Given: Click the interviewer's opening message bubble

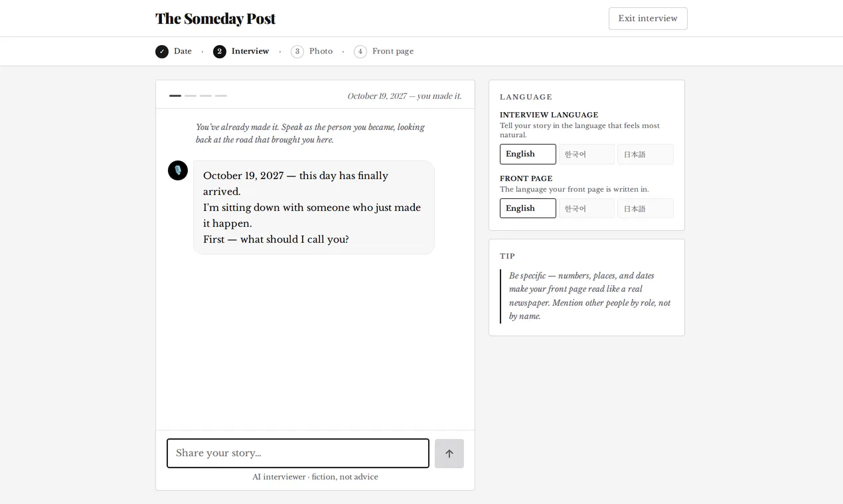Looking at the screenshot, I should tap(314, 207).
